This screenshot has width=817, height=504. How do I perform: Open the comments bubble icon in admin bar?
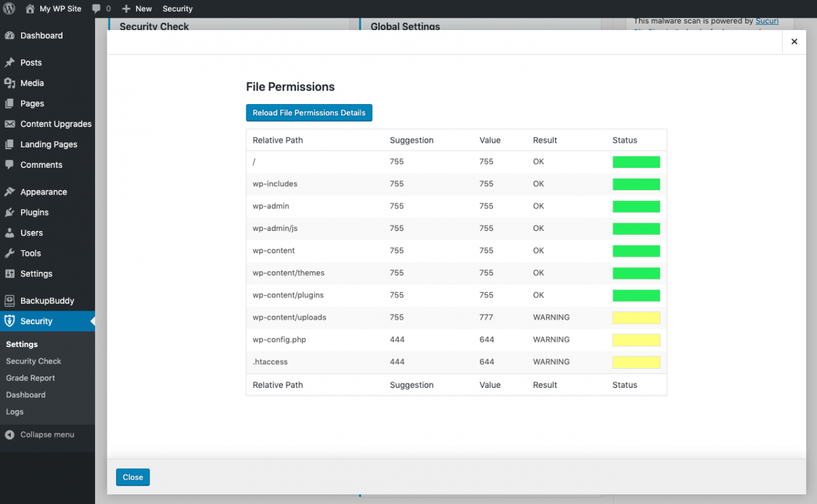coord(96,9)
